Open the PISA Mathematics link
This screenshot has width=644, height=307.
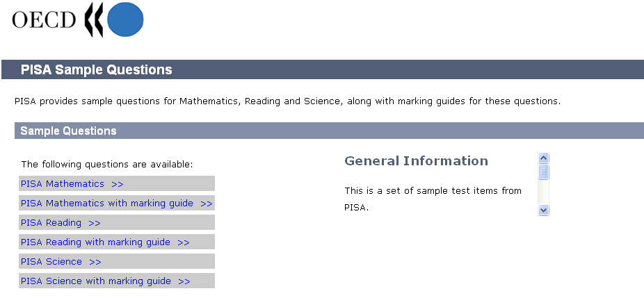pyautogui.click(x=63, y=184)
